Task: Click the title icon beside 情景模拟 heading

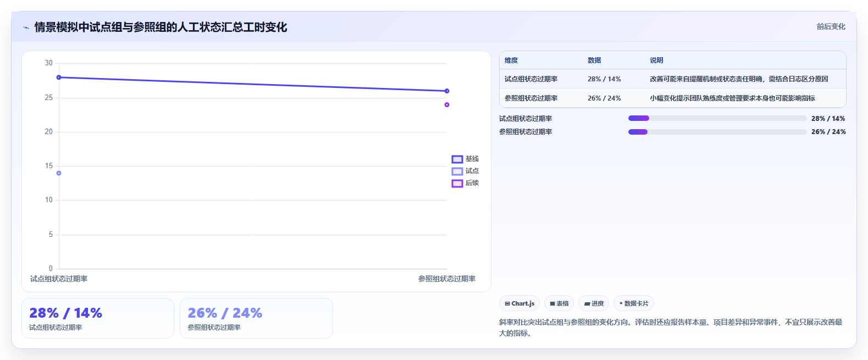Action: pyautogui.click(x=26, y=27)
